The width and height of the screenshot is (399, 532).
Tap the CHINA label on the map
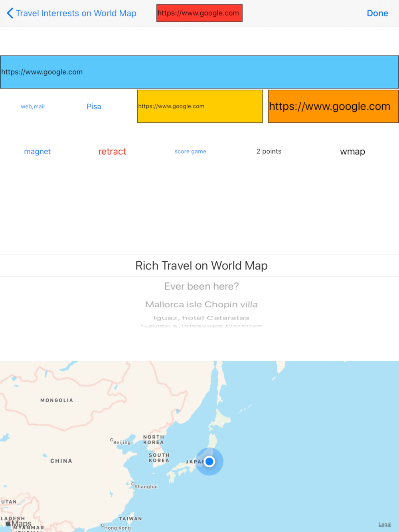61,461
